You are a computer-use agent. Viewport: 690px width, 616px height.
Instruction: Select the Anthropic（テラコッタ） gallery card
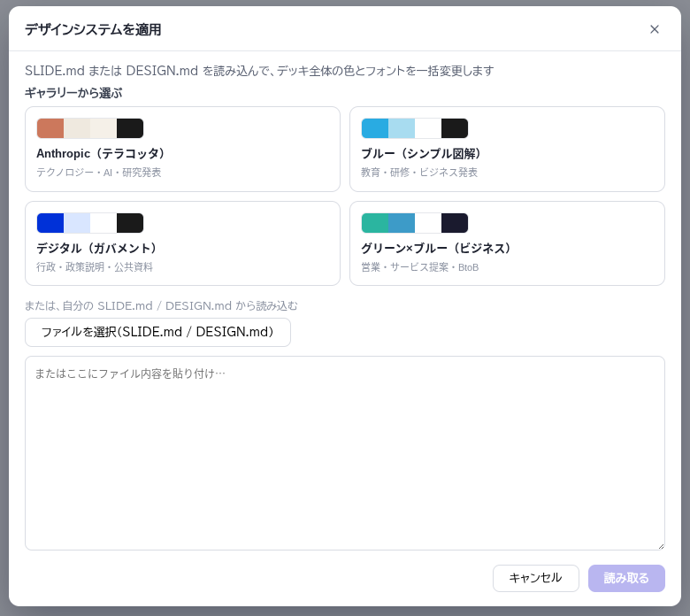point(182,150)
